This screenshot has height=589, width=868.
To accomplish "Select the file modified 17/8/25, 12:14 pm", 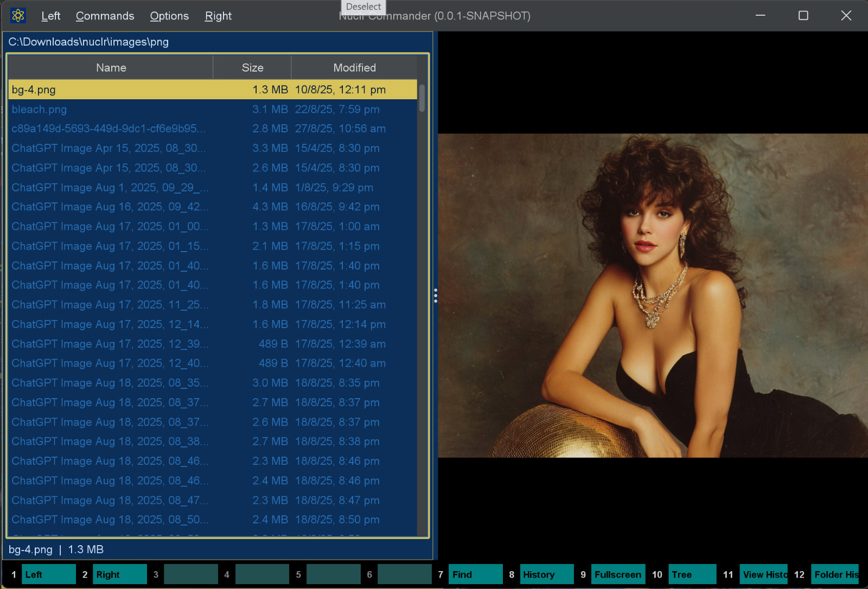I will [213, 324].
